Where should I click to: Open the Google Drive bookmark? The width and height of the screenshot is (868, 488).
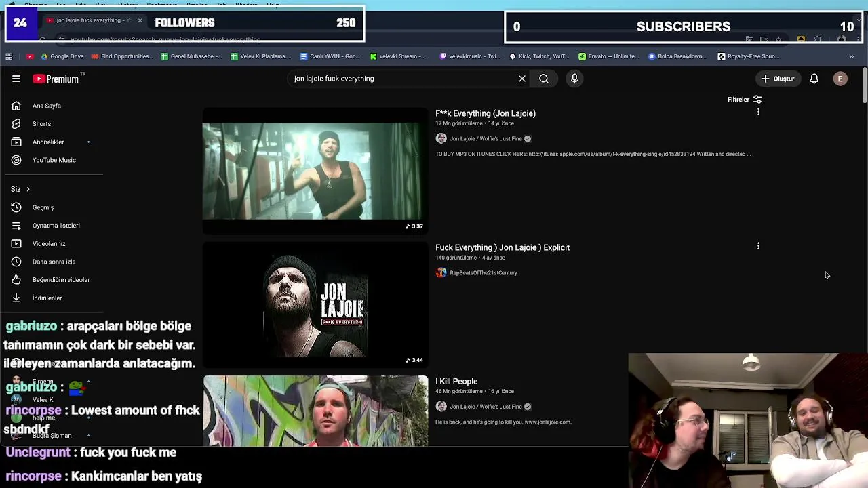click(x=62, y=56)
